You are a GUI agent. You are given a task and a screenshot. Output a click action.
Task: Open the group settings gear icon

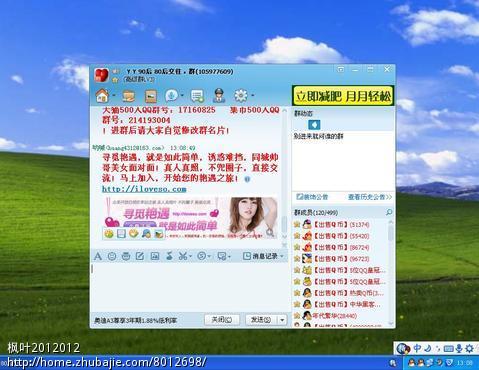coord(241,96)
